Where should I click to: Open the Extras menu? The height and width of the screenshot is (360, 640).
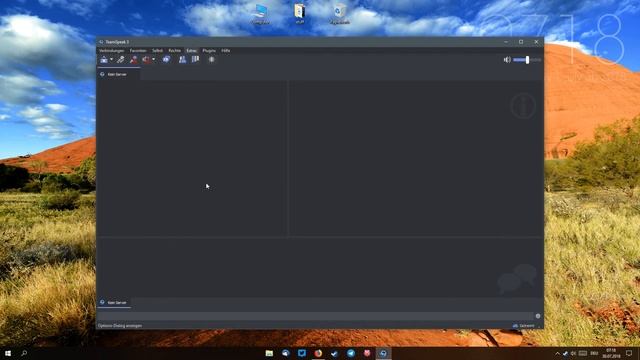point(191,51)
